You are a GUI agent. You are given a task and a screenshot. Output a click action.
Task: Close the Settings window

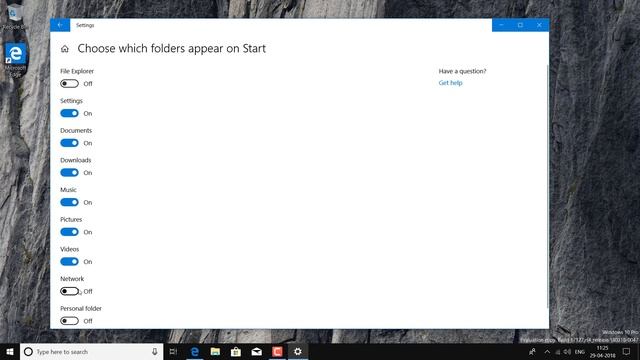point(540,25)
